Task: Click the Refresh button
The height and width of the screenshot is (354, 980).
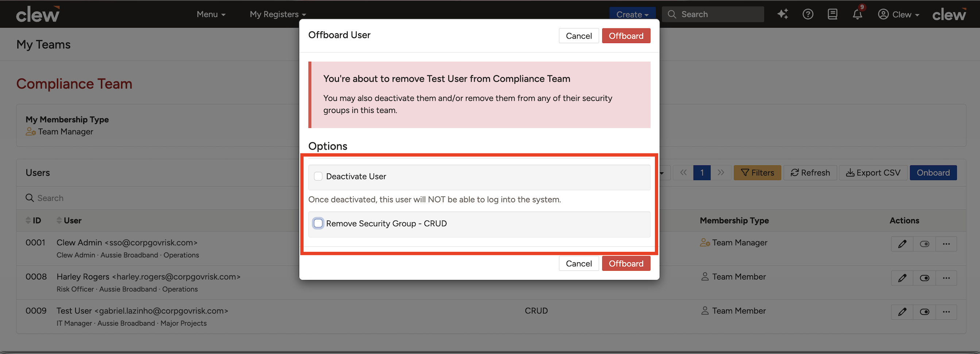Action: tap(810, 173)
